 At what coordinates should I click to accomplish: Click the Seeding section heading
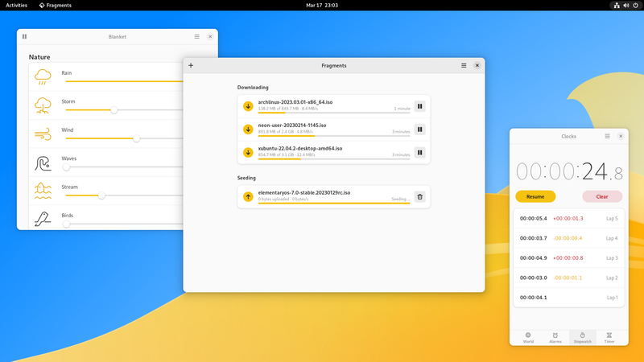tap(246, 178)
